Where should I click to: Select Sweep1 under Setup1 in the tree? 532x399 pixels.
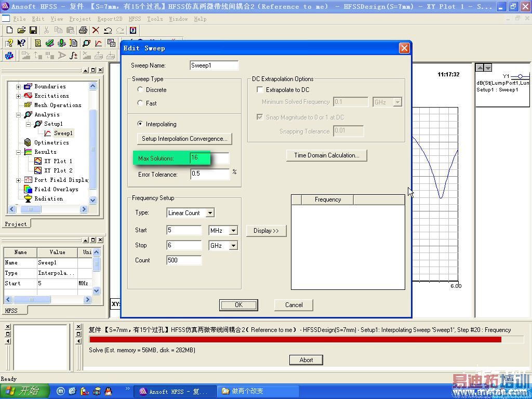pyautogui.click(x=63, y=134)
